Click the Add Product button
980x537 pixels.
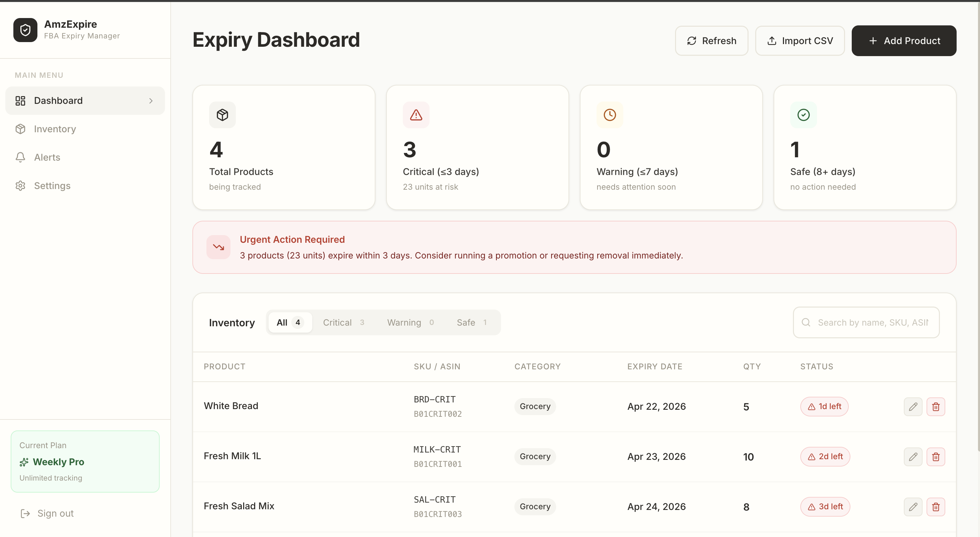[x=904, y=41]
